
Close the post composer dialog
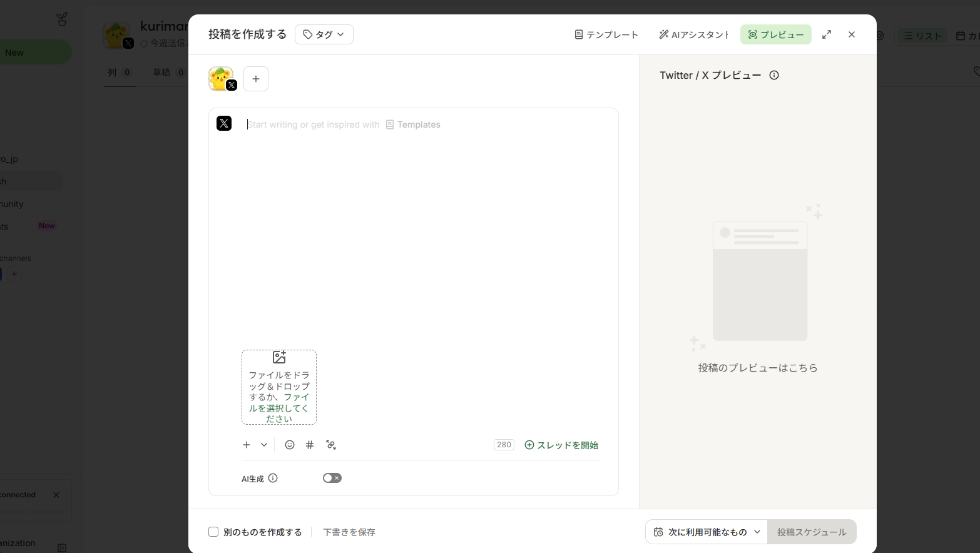tap(852, 34)
